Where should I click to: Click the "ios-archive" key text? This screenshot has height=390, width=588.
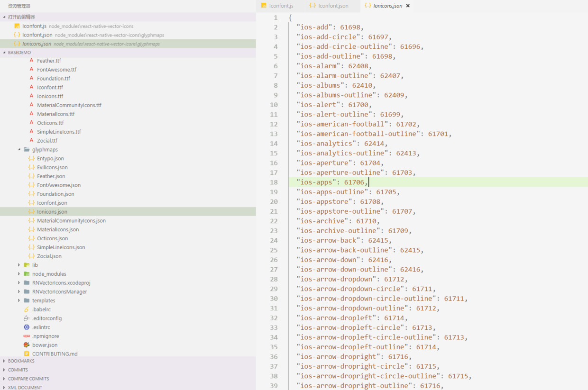click(x=322, y=221)
